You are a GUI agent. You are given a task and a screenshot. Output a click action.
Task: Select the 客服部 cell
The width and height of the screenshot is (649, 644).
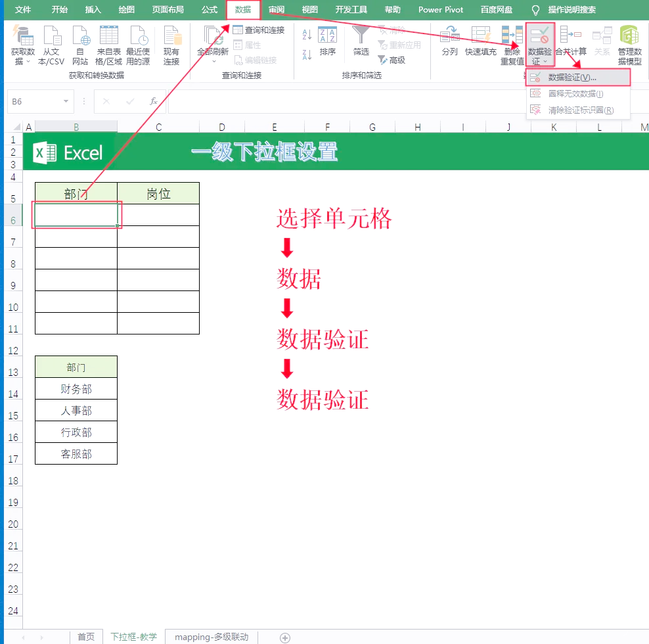pyautogui.click(x=76, y=454)
